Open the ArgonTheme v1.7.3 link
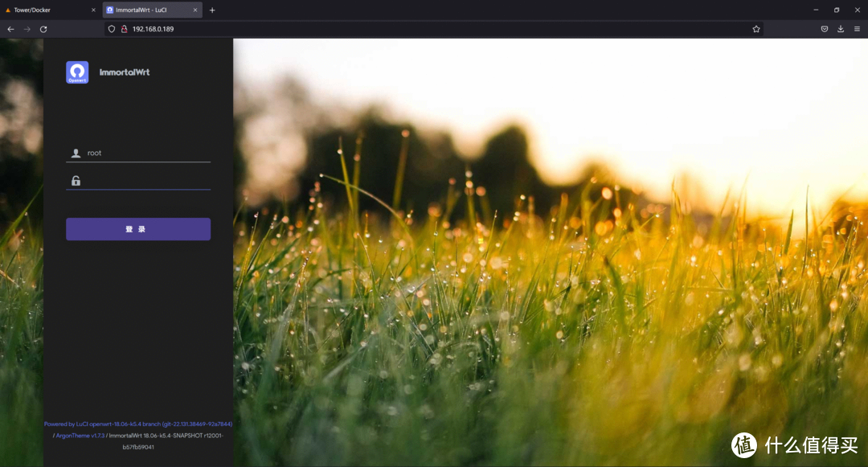 [80, 436]
